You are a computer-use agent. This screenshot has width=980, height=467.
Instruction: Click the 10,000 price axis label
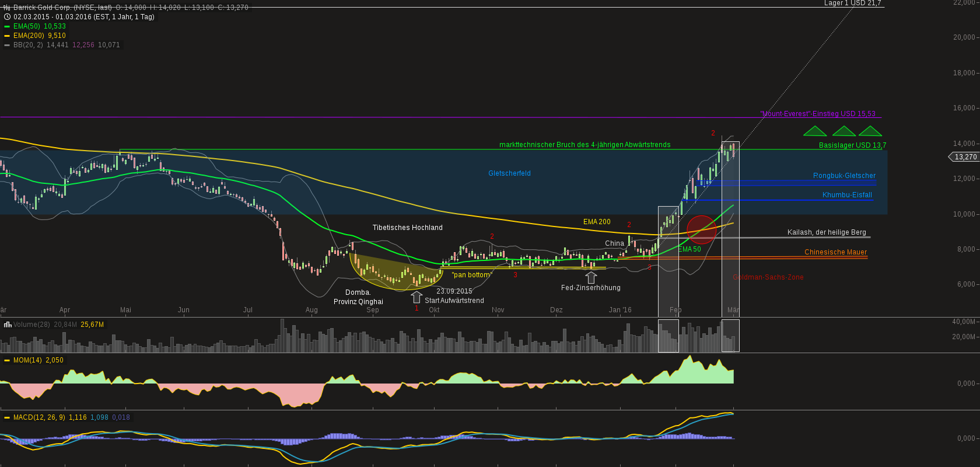[964, 214]
